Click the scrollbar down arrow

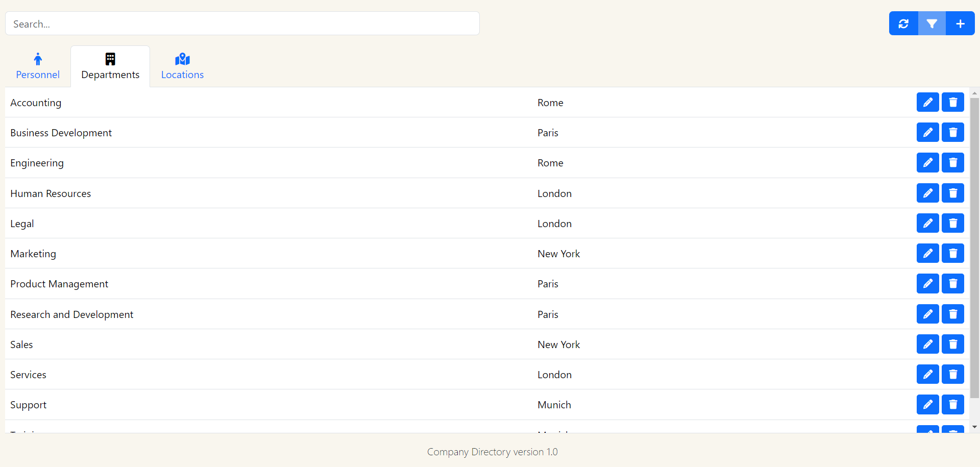pyautogui.click(x=974, y=427)
